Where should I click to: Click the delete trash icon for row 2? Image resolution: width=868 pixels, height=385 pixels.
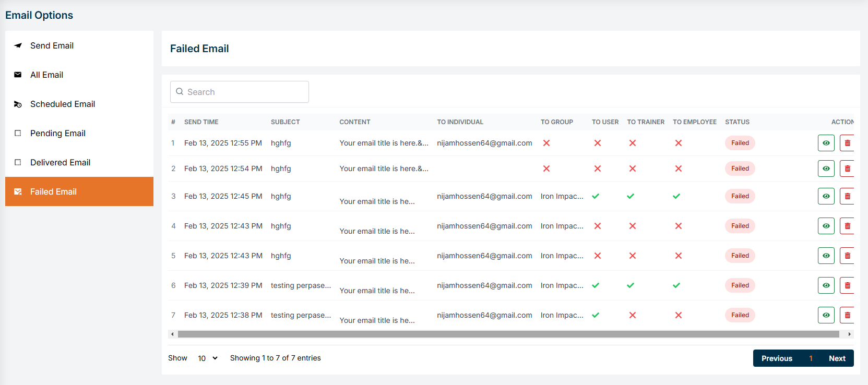coord(847,169)
